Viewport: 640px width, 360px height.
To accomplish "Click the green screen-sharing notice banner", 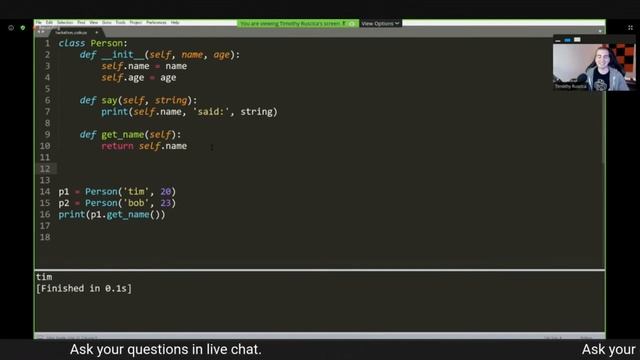I will click(298, 24).
